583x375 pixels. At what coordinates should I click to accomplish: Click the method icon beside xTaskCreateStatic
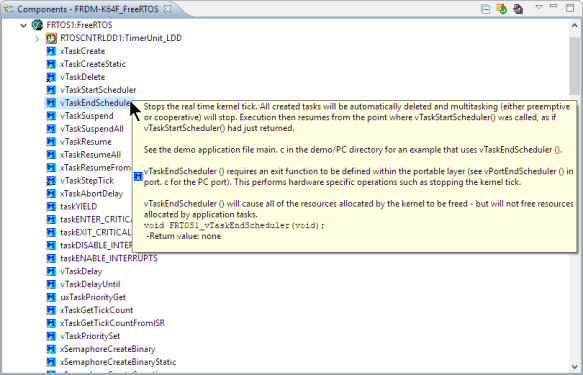tap(51, 64)
